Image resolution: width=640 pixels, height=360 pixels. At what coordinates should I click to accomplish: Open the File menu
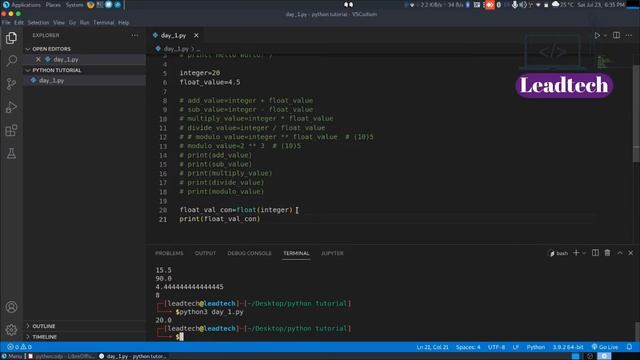coord(6,22)
